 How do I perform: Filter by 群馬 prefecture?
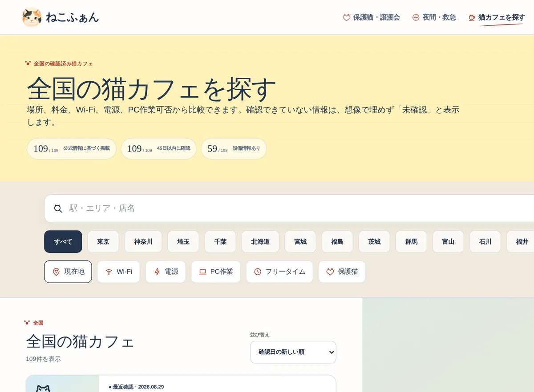pos(411,242)
